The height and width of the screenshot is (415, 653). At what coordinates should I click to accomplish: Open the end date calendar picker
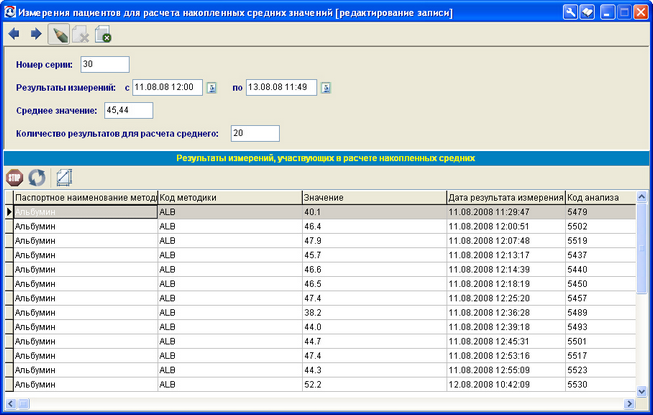326,87
